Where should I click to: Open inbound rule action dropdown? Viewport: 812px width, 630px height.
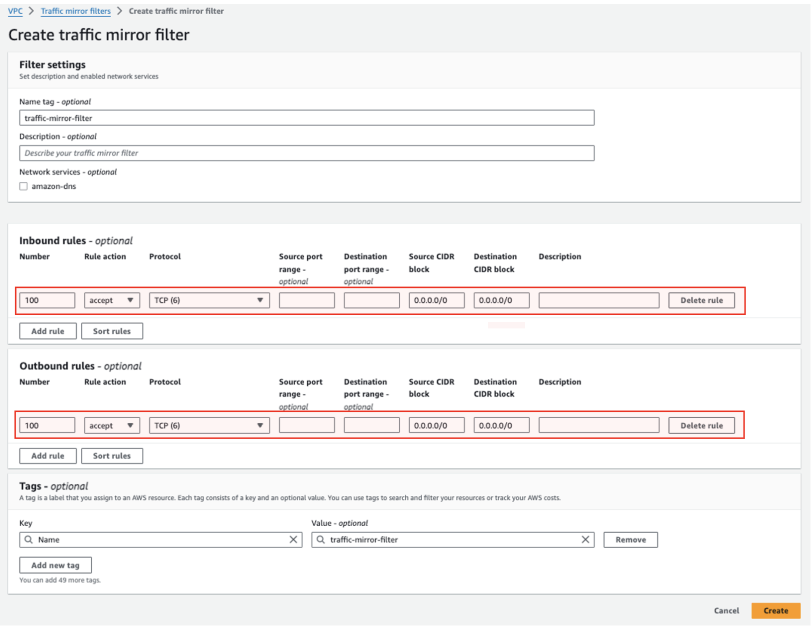tap(112, 300)
